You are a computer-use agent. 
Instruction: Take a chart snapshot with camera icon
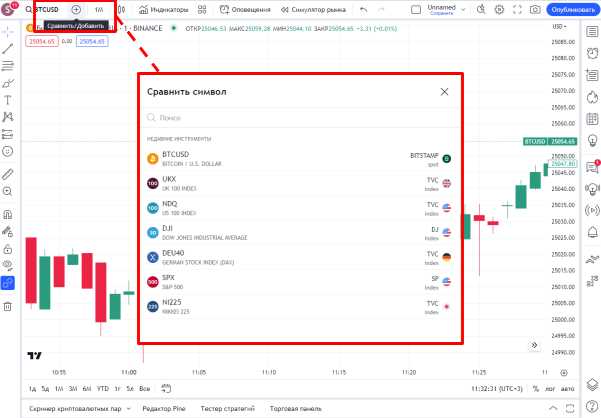[x=535, y=10]
